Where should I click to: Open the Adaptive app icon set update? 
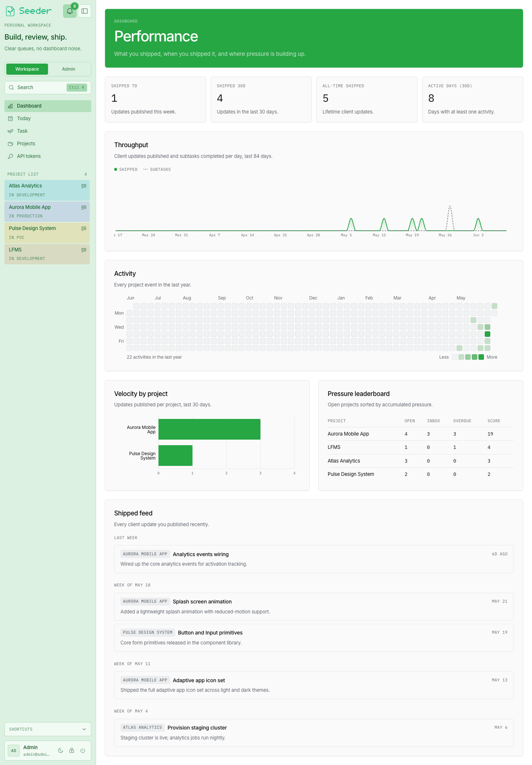tap(314, 685)
